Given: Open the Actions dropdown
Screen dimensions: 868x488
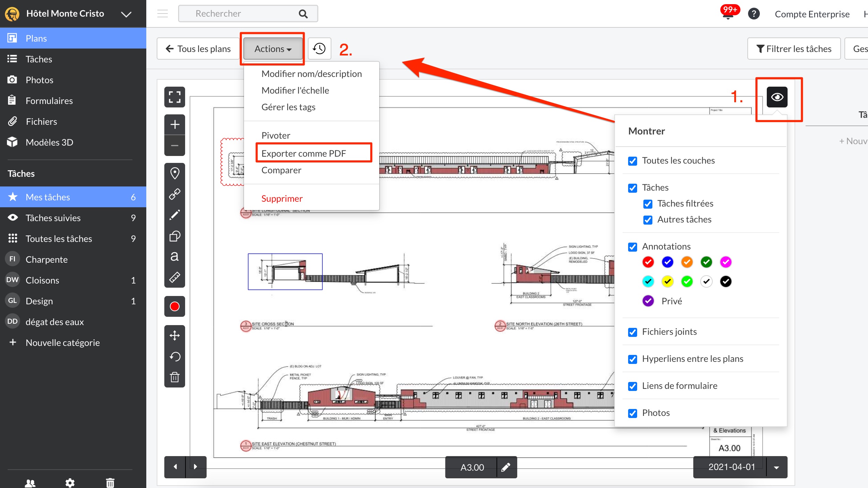Looking at the screenshot, I should (x=272, y=49).
